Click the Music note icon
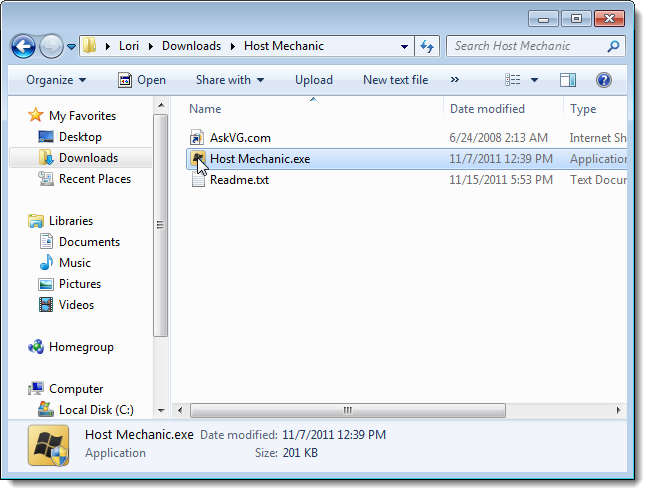The width and height of the screenshot is (650, 495). (x=46, y=263)
